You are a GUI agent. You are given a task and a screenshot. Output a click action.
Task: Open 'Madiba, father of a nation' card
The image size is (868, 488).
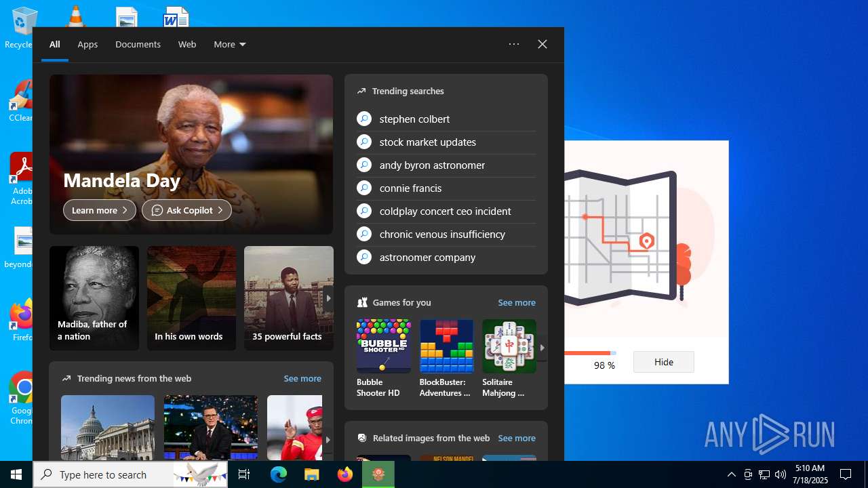(94, 298)
